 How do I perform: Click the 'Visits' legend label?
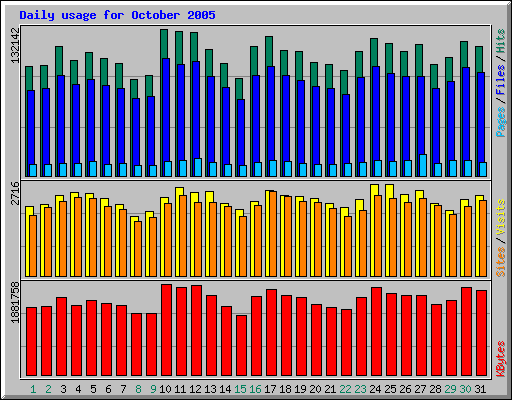(500, 218)
